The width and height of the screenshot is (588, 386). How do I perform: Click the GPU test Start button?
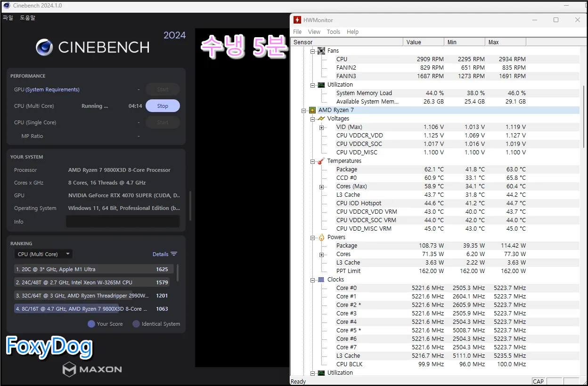163,89
